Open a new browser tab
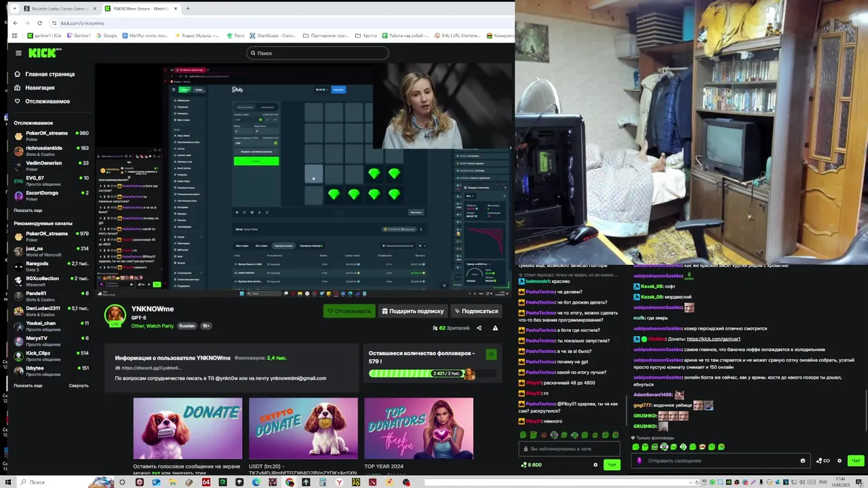The width and height of the screenshot is (868, 488). point(188,9)
